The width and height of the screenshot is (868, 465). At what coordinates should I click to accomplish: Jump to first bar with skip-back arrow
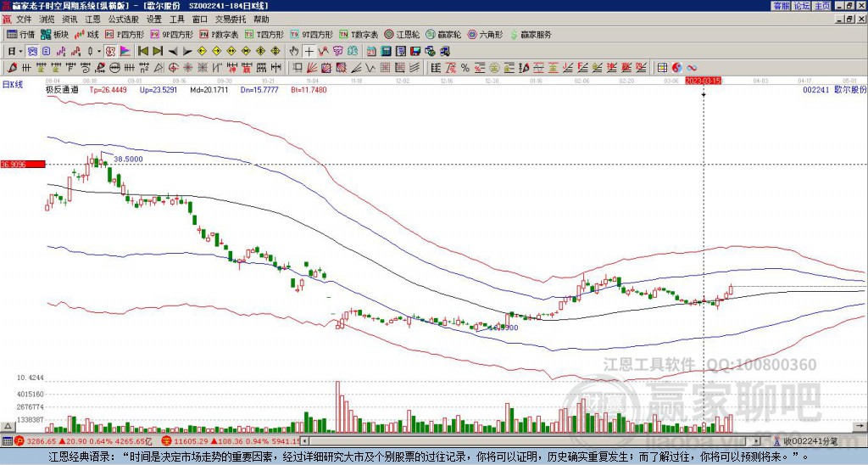(x=142, y=51)
